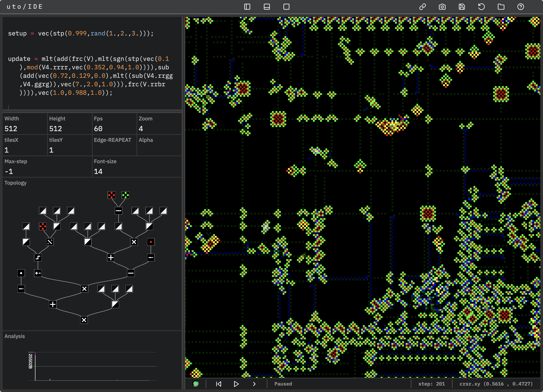Advance one step with chevron arrow
Image resolution: width=543 pixels, height=392 pixels.
[x=254, y=384]
